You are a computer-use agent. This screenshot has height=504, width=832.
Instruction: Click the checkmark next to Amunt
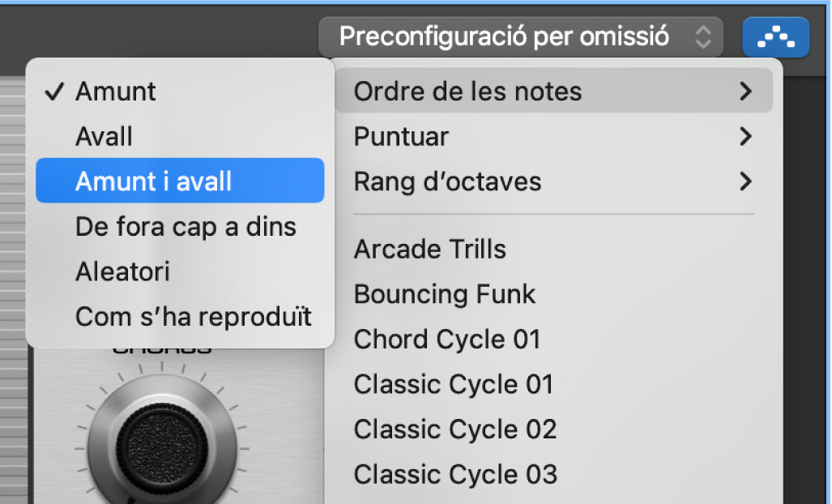tap(53, 91)
